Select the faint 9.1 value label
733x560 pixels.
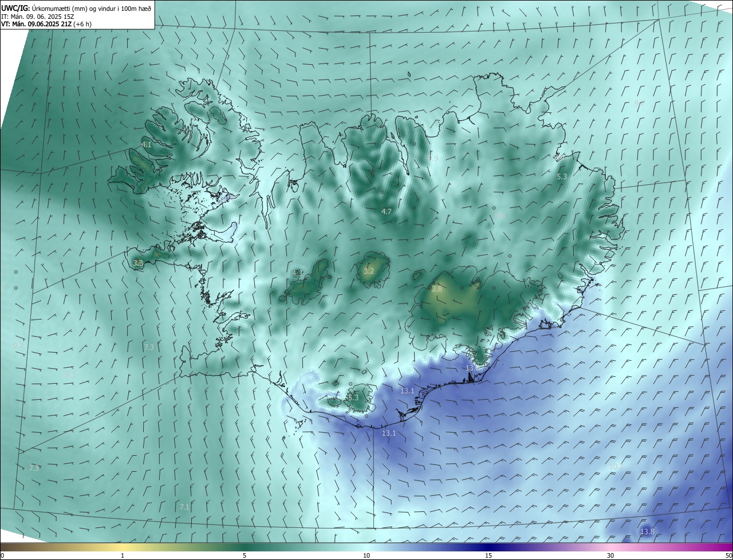click(x=70, y=374)
